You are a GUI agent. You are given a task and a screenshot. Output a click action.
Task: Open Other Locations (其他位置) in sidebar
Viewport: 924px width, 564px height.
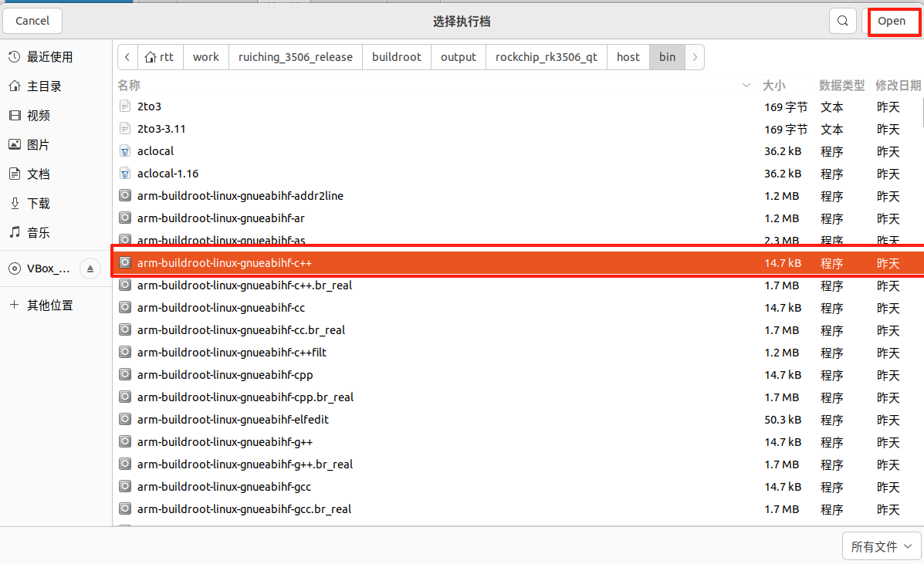50,305
